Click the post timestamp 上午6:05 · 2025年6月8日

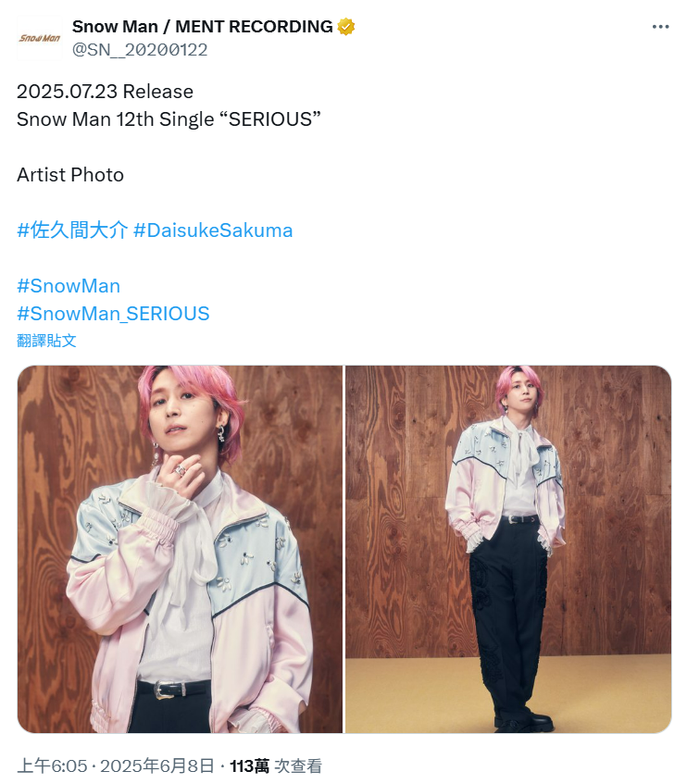116,766
